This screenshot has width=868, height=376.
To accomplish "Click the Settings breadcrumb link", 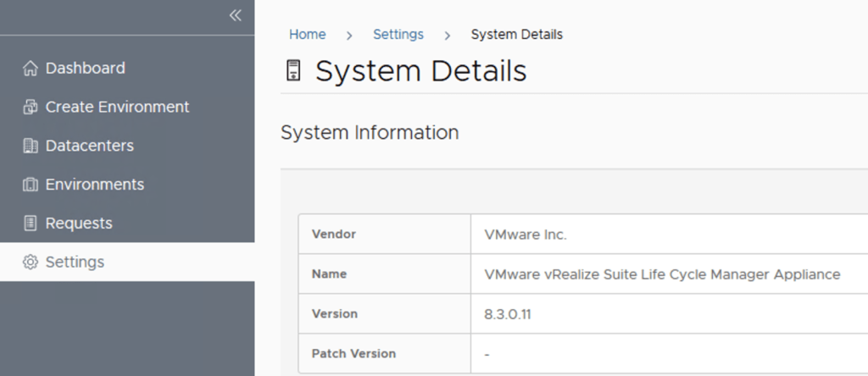I will click(398, 35).
